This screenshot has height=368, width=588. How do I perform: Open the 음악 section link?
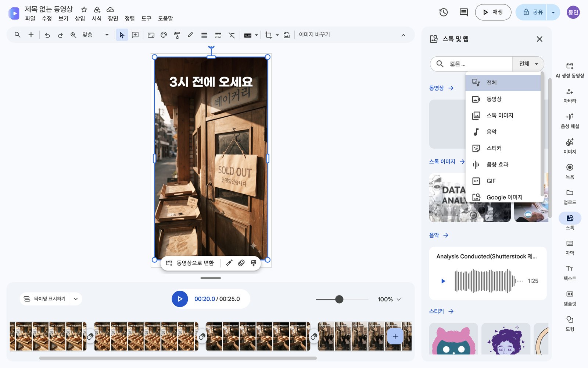[439, 235]
